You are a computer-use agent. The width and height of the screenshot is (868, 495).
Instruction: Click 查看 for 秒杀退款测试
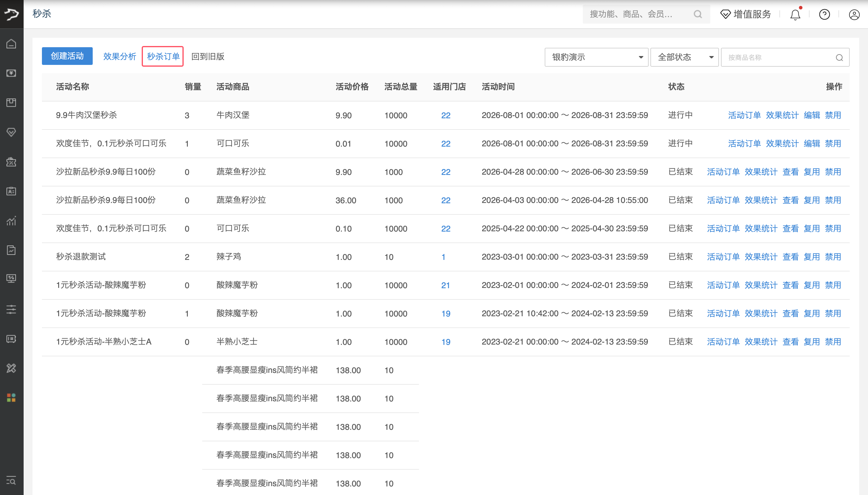pyautogui.click(x=790, y=257)
